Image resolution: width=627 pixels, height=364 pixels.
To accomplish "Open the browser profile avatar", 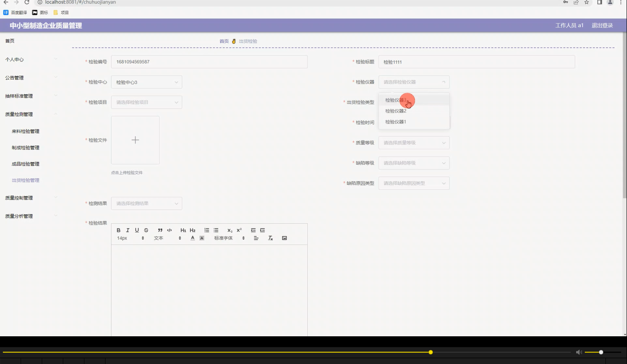I will 610,2.
